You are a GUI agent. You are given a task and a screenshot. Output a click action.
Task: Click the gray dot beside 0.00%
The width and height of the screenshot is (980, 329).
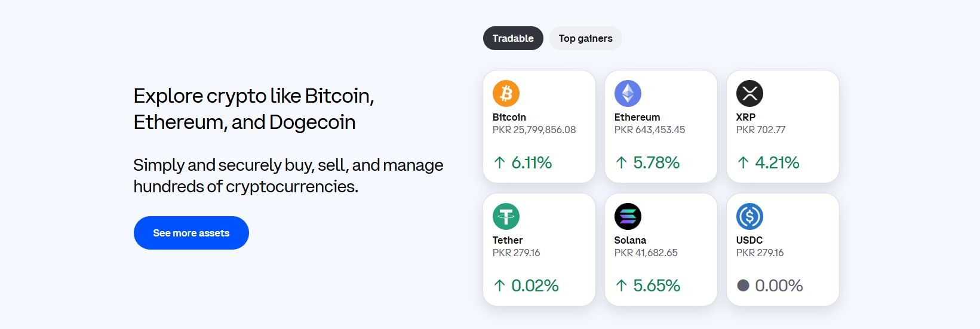click(x=743, y=285)
